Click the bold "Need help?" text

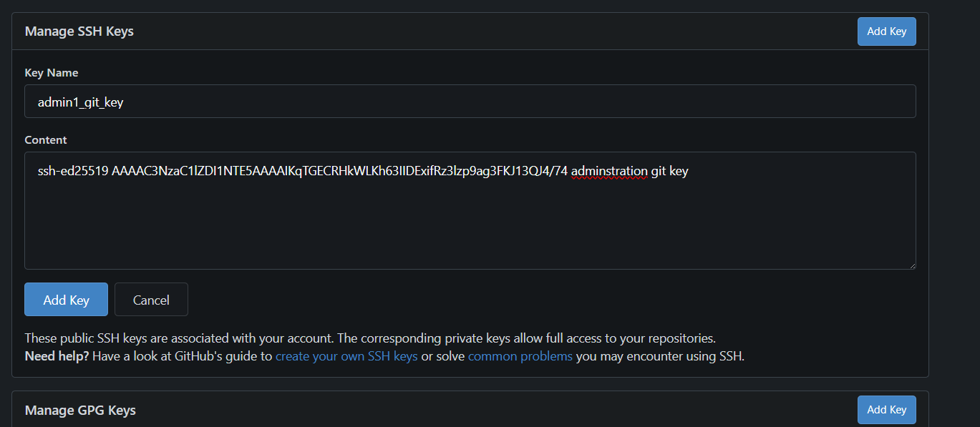coord(57,356)
